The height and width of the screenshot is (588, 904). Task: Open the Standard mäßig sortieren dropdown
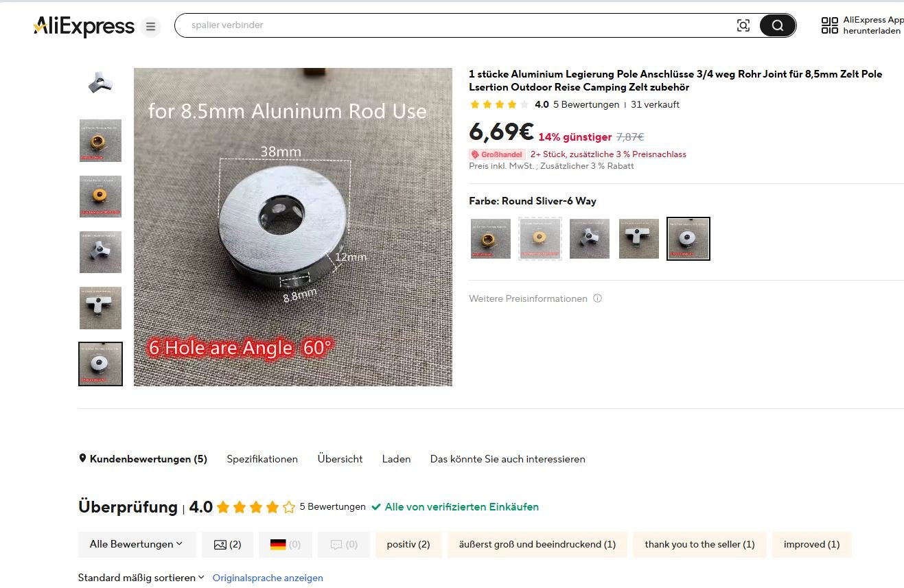pyautogui.click(x=141, y=578)
